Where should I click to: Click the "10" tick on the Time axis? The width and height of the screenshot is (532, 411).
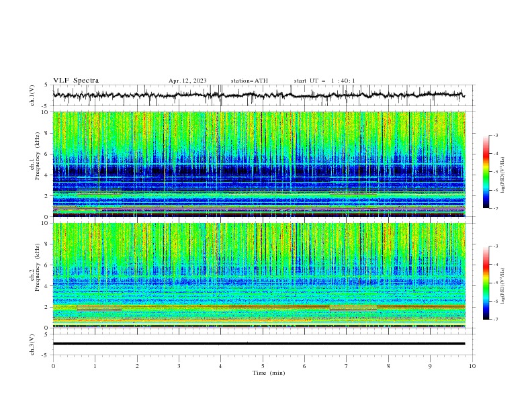[x=472, y=366]
